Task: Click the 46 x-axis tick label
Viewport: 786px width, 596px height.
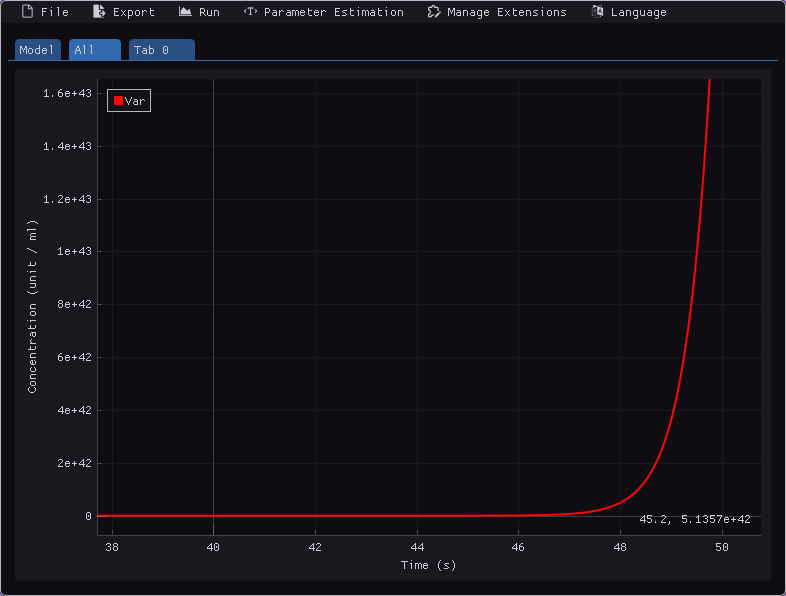Action: point(518,547)
